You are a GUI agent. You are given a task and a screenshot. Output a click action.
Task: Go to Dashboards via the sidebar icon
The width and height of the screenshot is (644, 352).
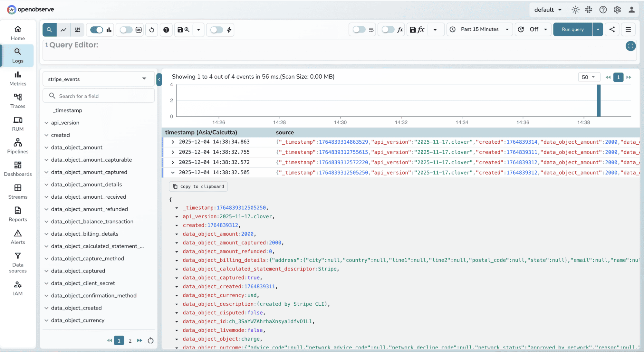pyautogui.click(x=18, y=169)
